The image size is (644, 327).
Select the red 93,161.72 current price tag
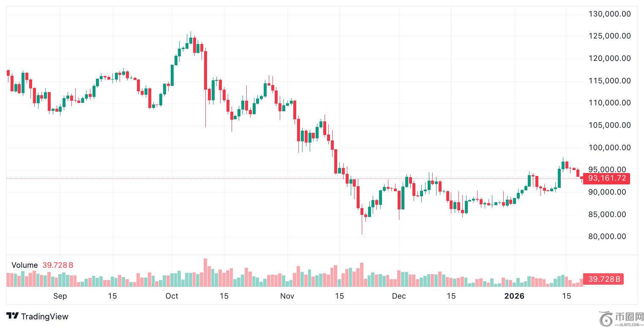606,179
